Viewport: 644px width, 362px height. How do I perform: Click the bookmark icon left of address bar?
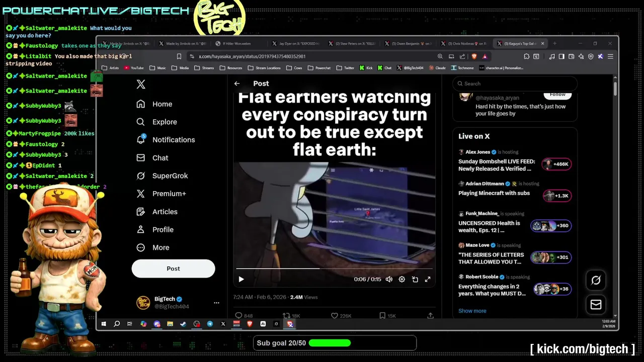click(179, 56)
